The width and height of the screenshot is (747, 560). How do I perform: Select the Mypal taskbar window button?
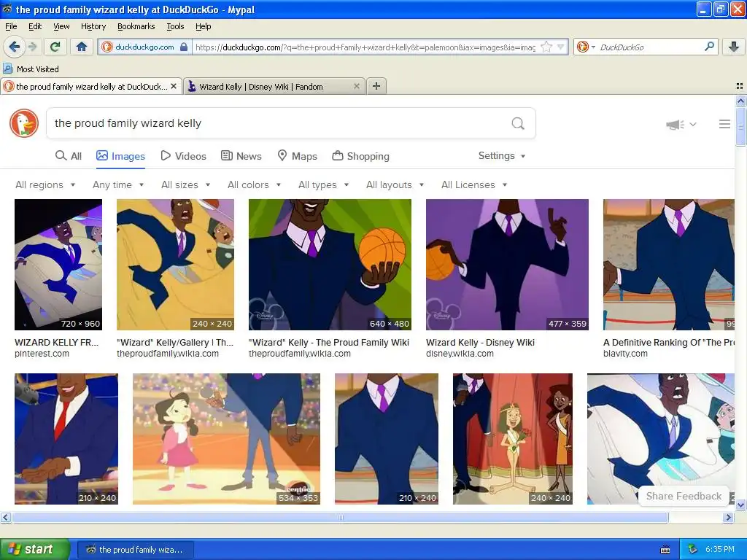pyautogui.click(x=135, y=550)
